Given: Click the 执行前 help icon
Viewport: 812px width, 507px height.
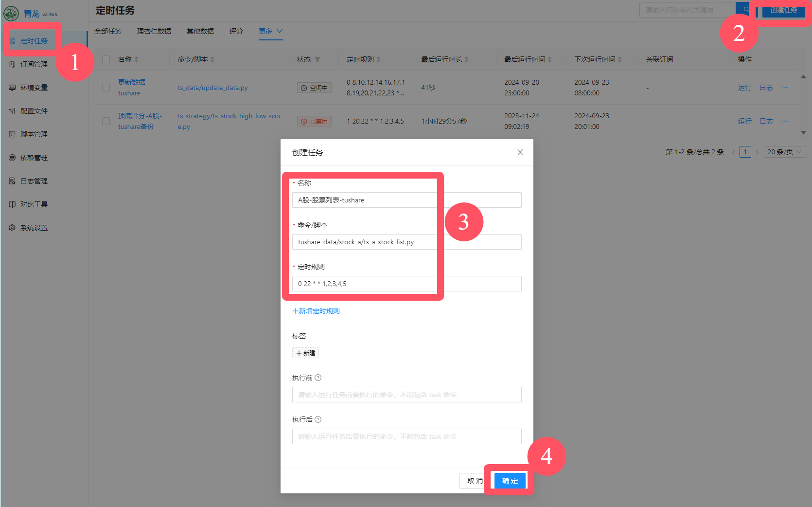Looking at the screenshot, I should coord(318,378).
